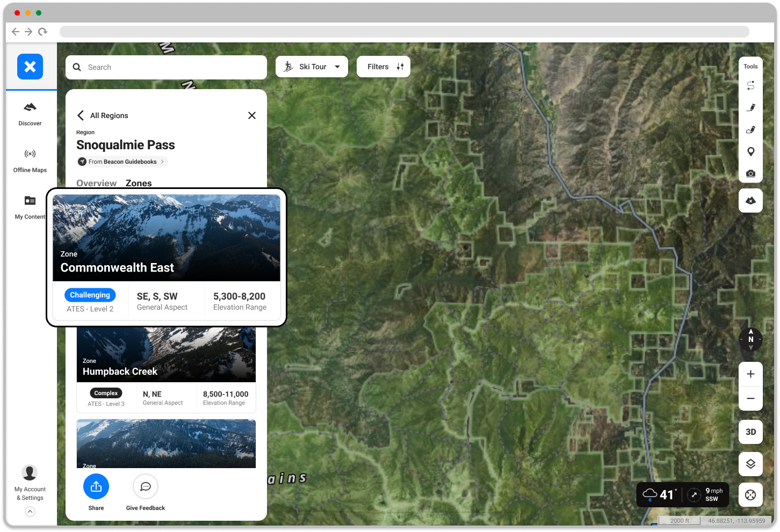
Task: Click the browser forward arrow
Action: (28, 32)
